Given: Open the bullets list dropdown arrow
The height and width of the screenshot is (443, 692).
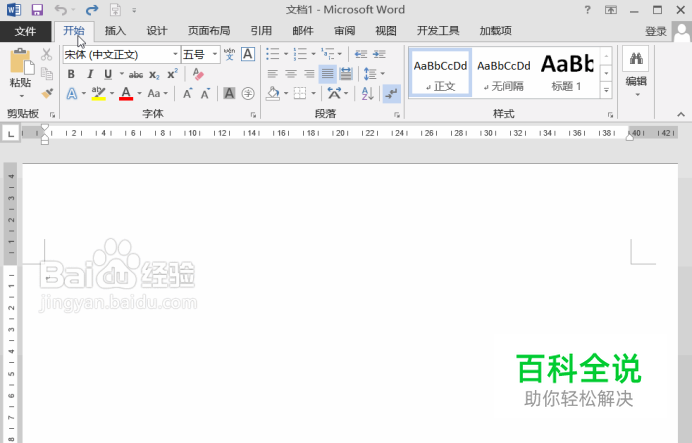Looking at the screenshot, I should point(286,54).
